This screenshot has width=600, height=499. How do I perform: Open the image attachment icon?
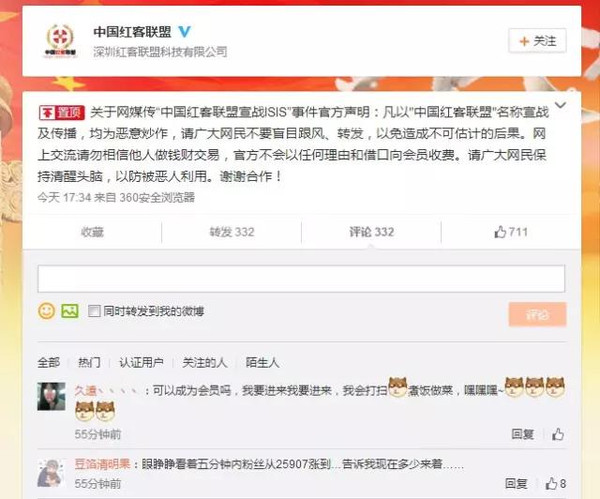click(70, 311)
